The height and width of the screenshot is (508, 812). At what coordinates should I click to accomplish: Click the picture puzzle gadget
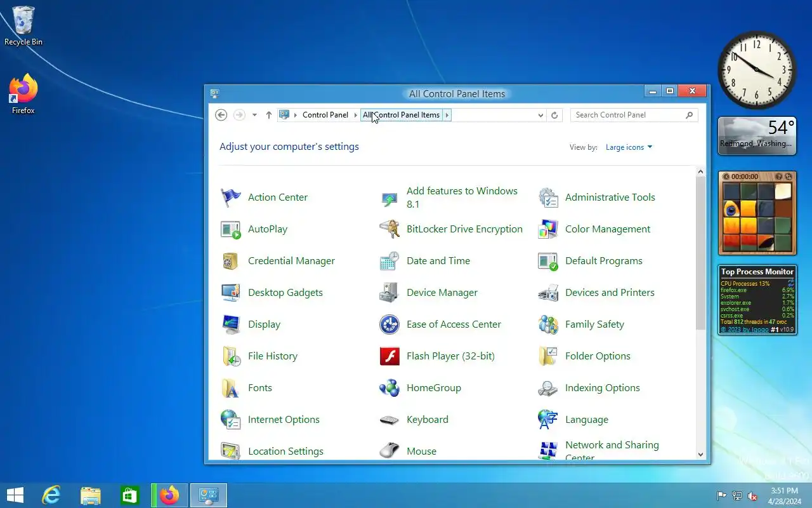point(757,213)
